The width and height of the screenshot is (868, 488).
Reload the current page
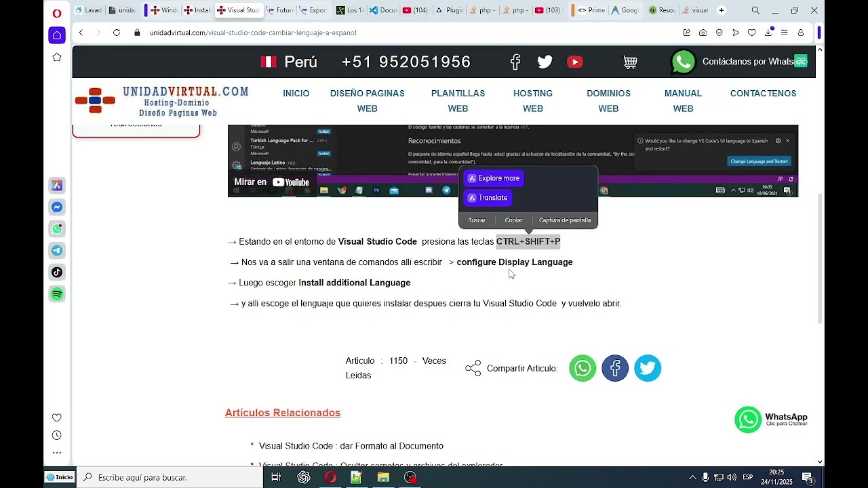tap(117, 33)
